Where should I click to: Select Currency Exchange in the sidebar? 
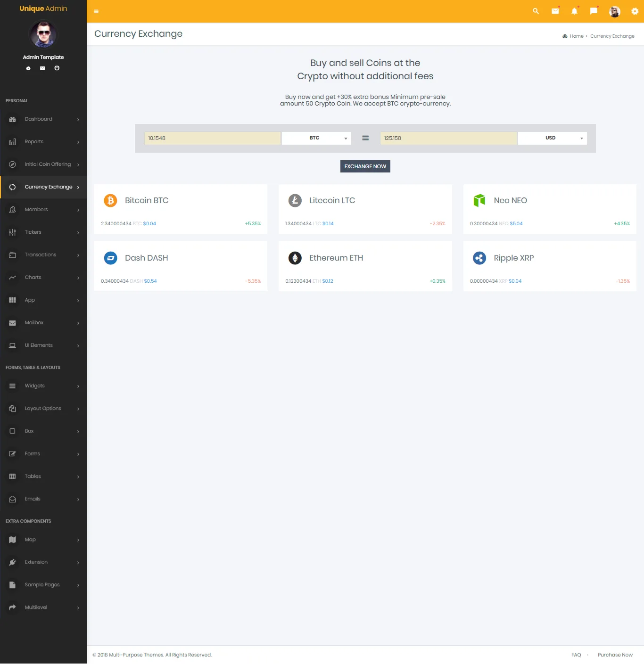click(x=49, y=187)
